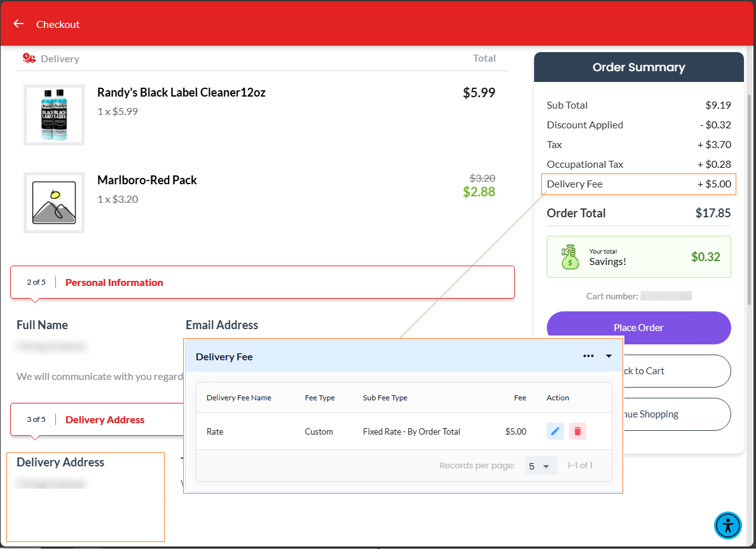The image size is (756, 549).
Task: Click the Back to Cart button
Action: click(x=677, y=370)
